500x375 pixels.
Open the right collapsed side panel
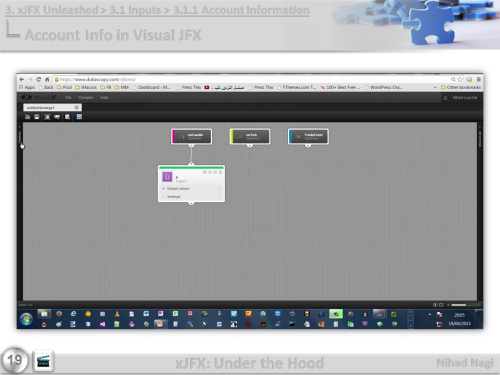[480, 137]
